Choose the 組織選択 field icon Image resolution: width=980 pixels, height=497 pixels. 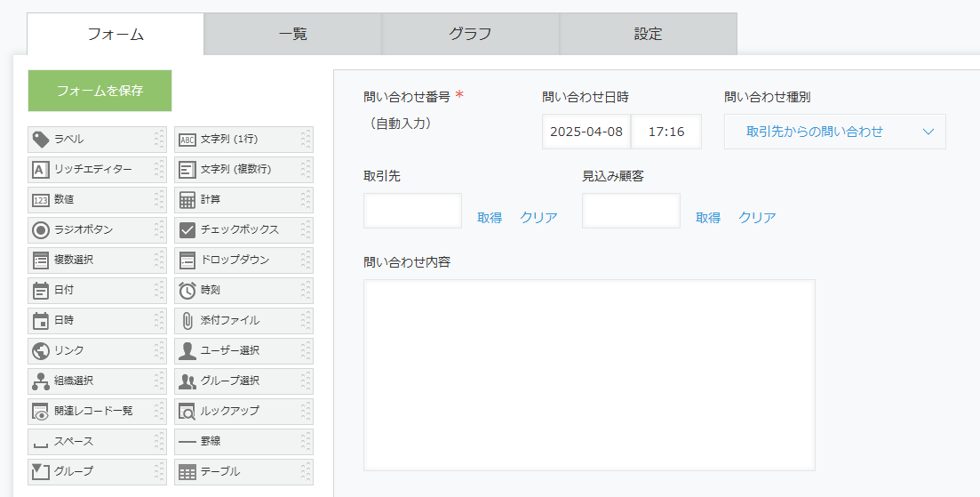click(x=41, y=381)
